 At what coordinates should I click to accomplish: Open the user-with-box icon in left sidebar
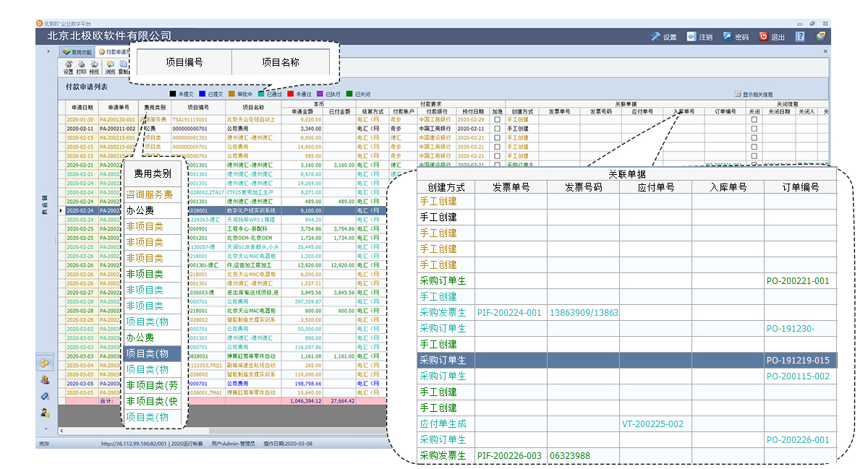click(x=44, y=413)
